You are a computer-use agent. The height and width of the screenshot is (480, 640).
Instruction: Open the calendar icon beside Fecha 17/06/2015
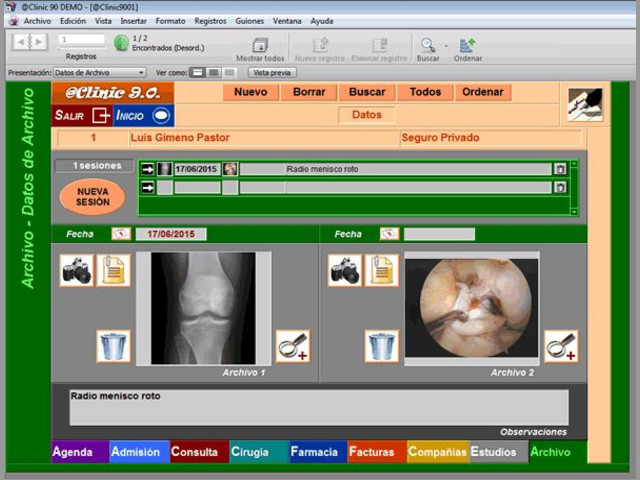tap(121, 234)
